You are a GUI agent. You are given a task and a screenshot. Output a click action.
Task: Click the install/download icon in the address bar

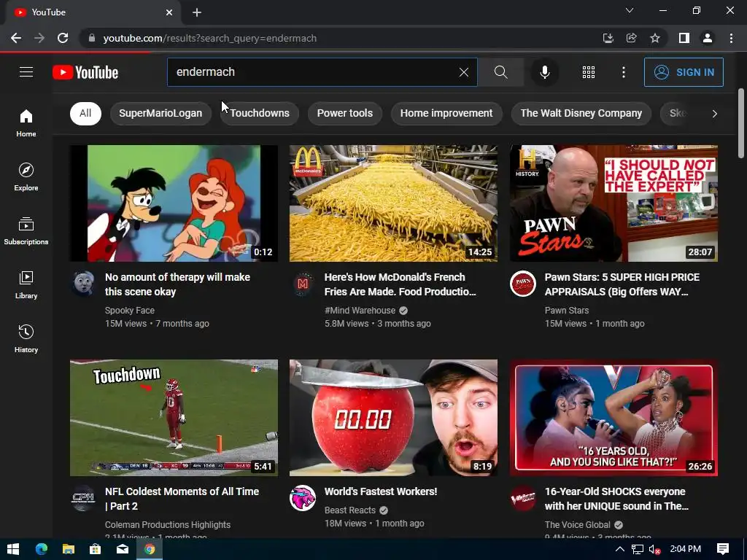[608, 38]
